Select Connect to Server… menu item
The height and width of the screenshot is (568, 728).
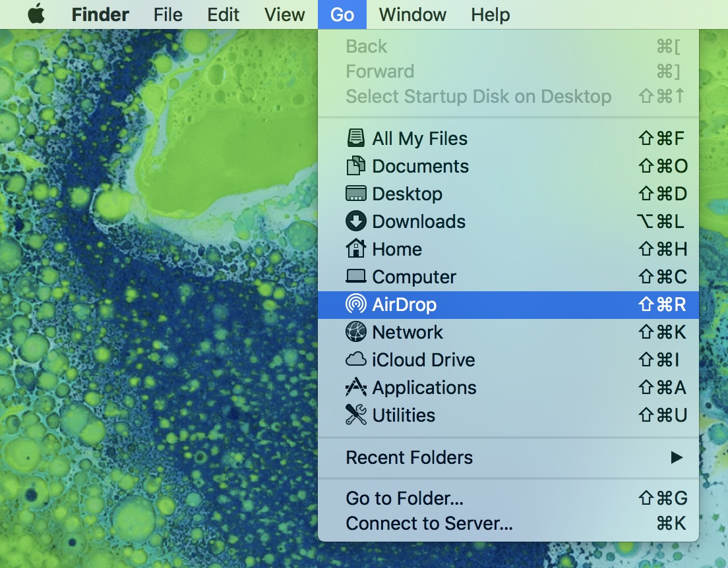(429, 524)
